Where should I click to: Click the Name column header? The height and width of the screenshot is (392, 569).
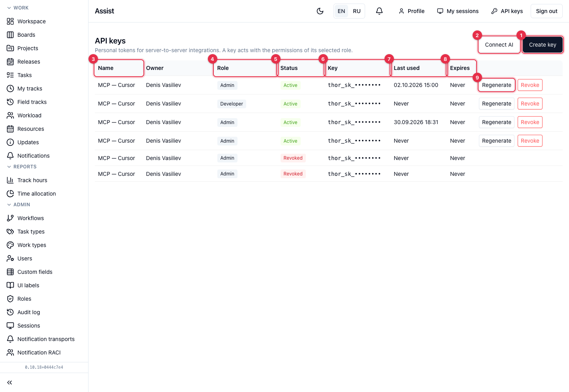point(119,68)
